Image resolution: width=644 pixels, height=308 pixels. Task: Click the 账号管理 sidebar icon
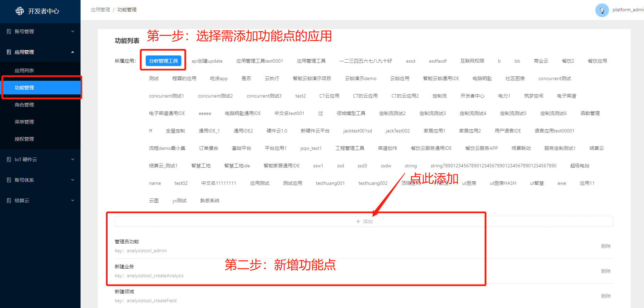(x=9, y=31)
